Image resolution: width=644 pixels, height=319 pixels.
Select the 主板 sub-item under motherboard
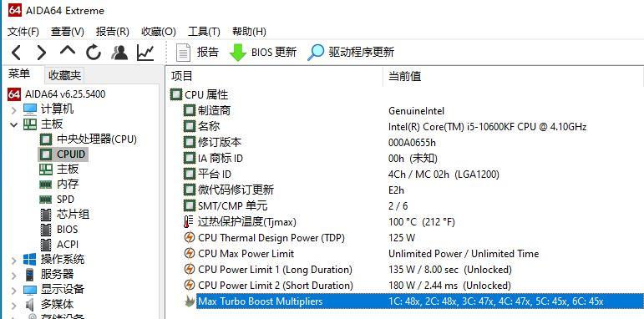pyautogui.click(x=68, y=170)
